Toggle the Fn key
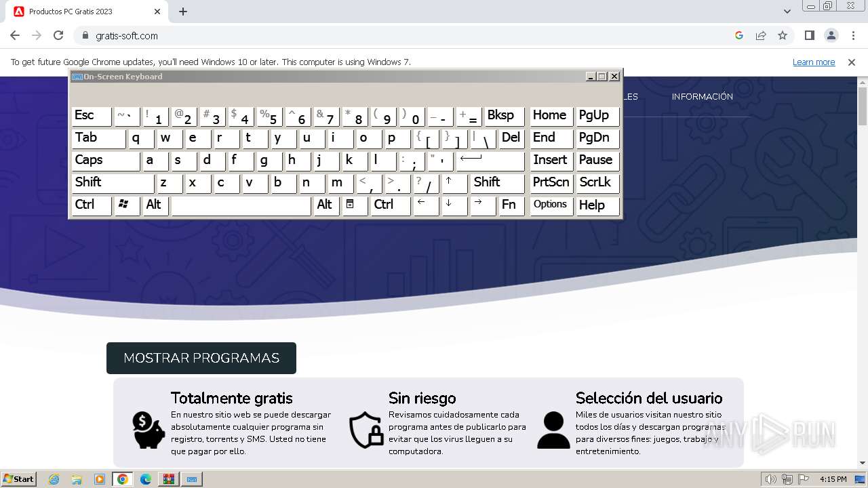 [x=511, y=205]
